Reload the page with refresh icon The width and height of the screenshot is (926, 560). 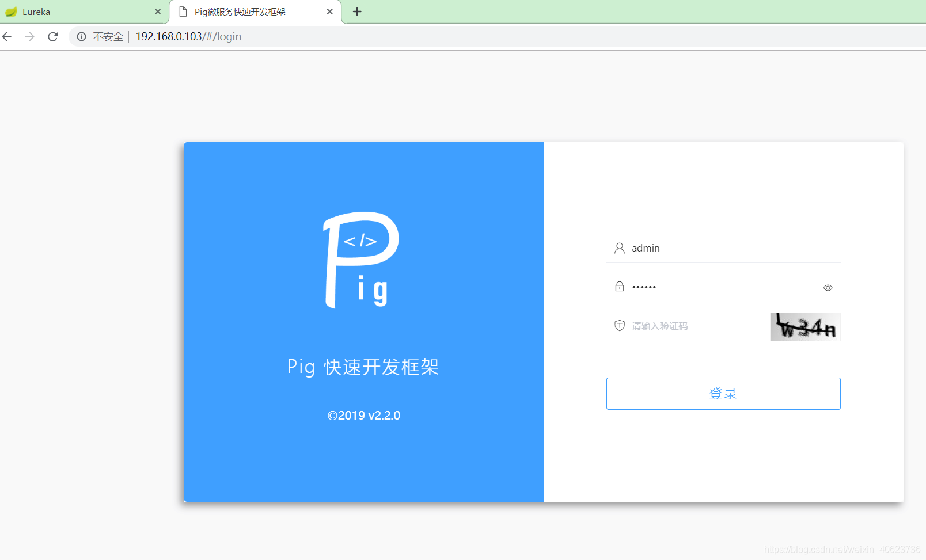pyautogui.click(x=53, y=37)
